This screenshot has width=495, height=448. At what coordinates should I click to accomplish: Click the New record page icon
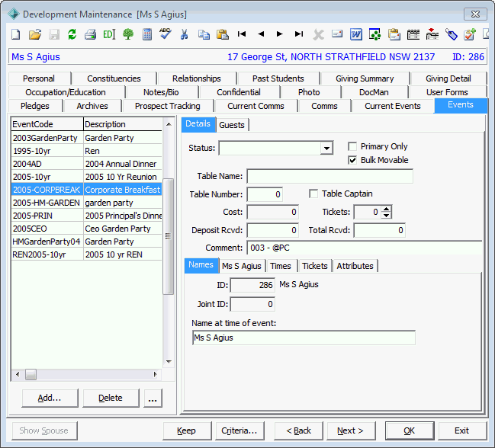[16, 34]
